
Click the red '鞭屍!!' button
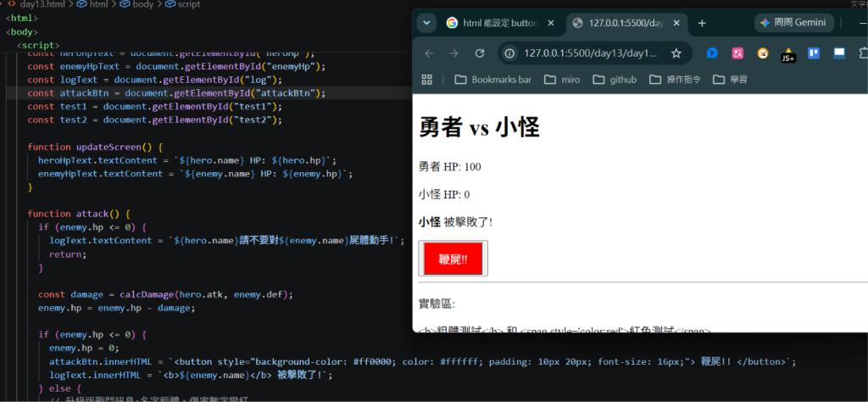[453, 259]
